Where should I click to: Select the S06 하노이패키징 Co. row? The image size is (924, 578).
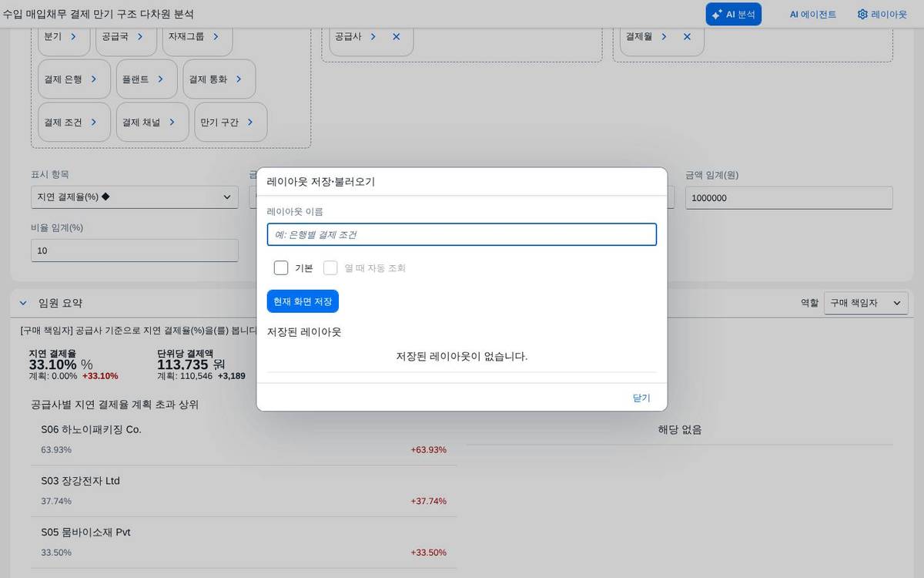(243, 439)
